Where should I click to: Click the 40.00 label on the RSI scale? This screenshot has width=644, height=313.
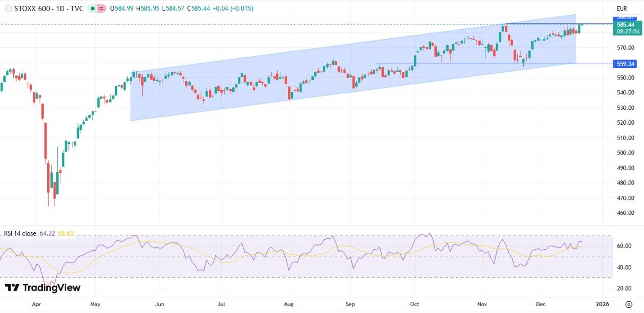pyautogui.click(x=623, y=267)
